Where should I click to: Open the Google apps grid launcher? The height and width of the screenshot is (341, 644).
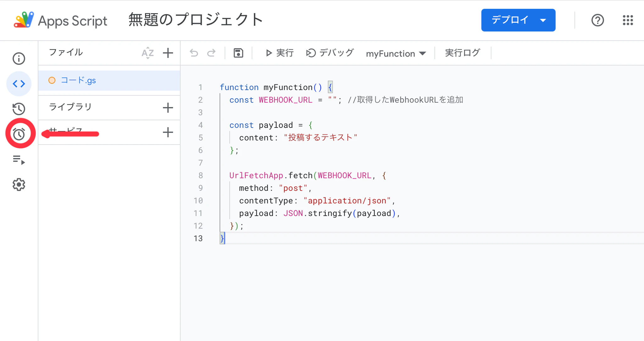(628, 20)
